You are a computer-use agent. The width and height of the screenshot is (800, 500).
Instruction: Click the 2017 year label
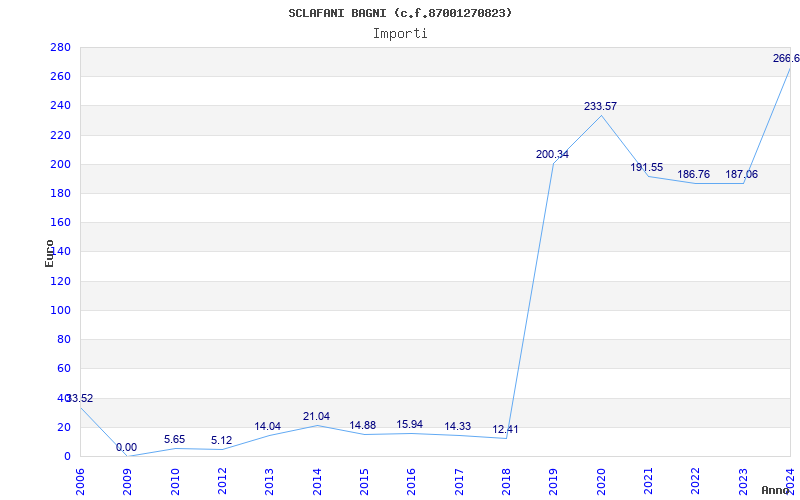[x=459, y=482]
